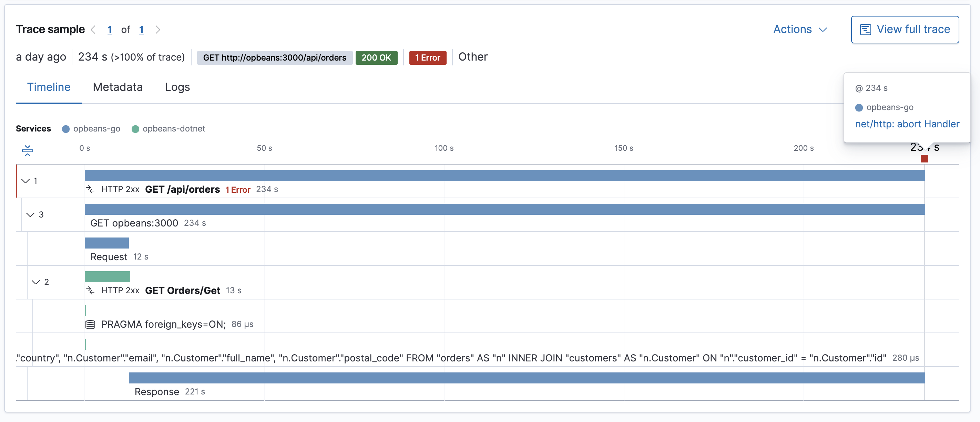
Task: Click the red error marker above the timeline
Action: click(x=925, y=159)
